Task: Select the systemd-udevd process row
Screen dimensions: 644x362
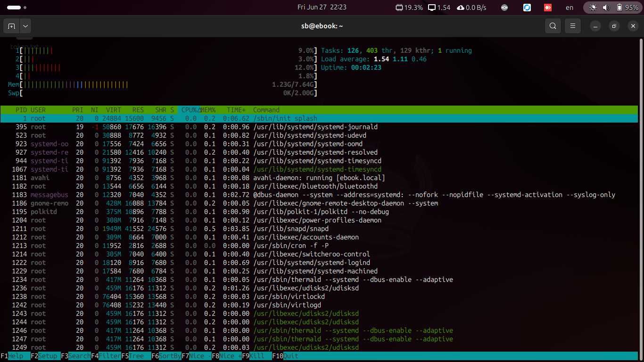Action: (x=319, y=135)
